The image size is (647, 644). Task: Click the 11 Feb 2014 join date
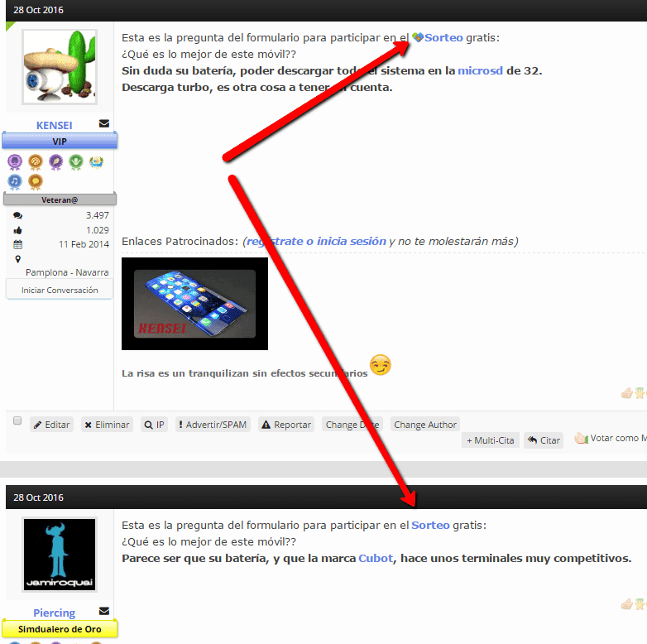coord(84,244)
